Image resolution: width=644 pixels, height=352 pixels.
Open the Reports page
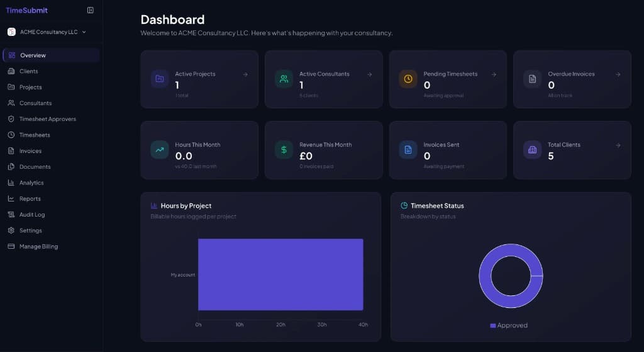[51, 198]
